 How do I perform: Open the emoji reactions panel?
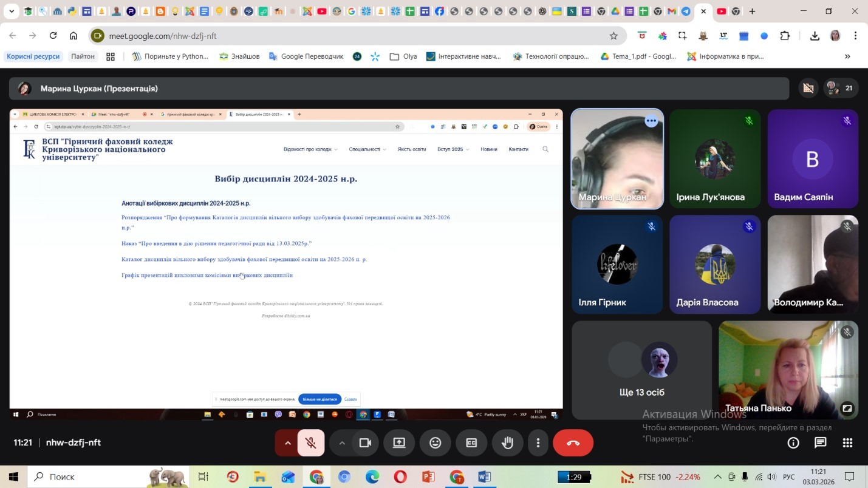435,443
